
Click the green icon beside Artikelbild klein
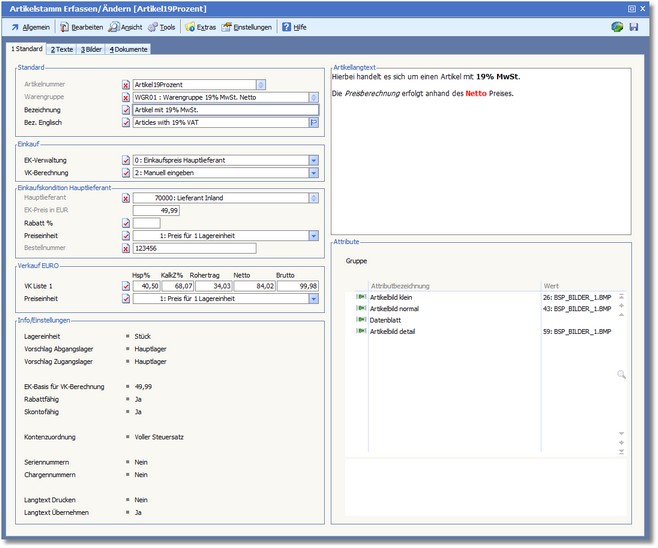pyautogui.click(x=360, y=298)
